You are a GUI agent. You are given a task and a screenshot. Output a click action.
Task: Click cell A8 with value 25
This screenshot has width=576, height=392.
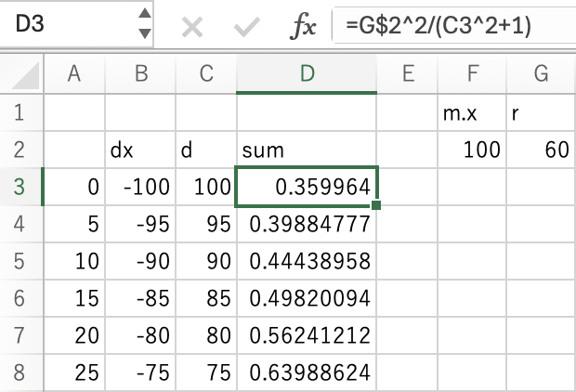click(74, 372)
